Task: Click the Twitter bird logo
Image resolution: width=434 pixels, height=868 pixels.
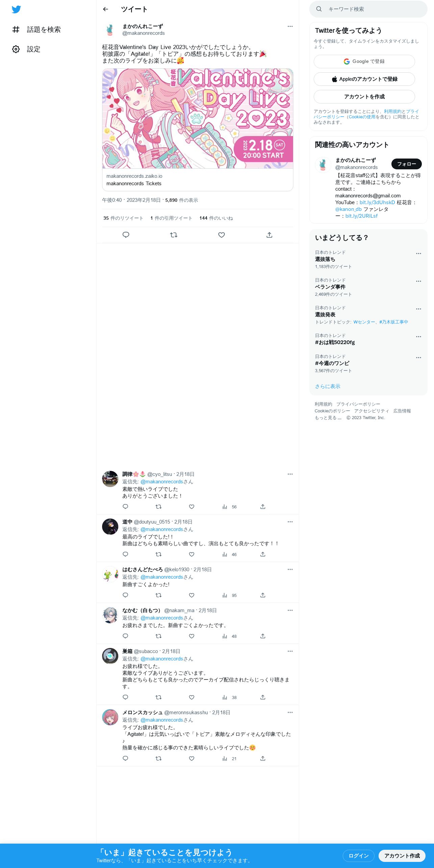Action: point(16,9)
